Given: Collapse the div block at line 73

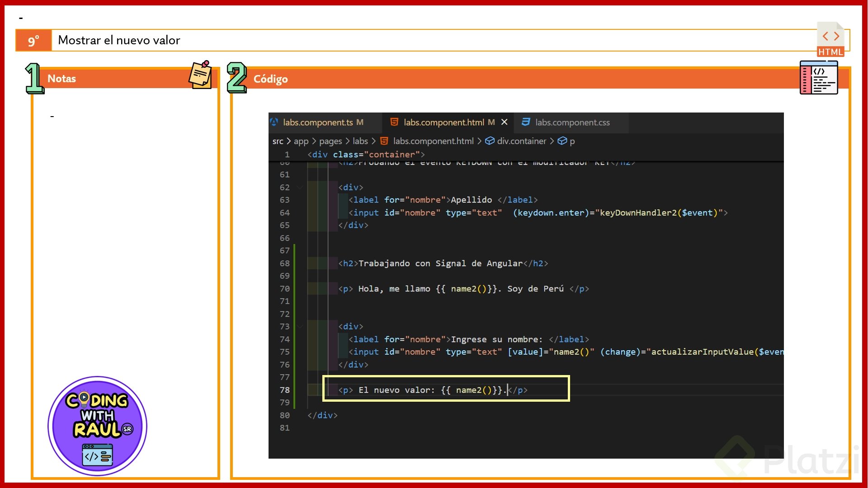Looking at the screenshot, I should [300, 326].
